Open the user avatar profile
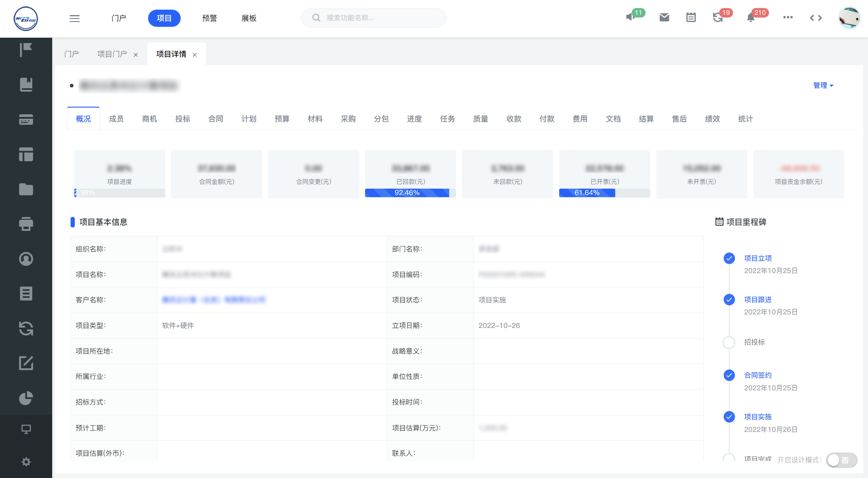Image resolution: width=868 pixels, height=478 pixels. point(850,18)
